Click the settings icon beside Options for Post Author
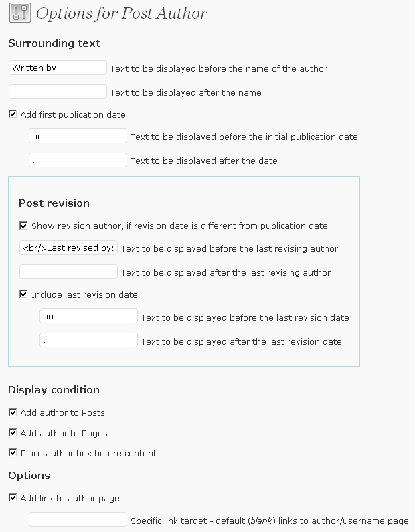 tap(20, 13)
